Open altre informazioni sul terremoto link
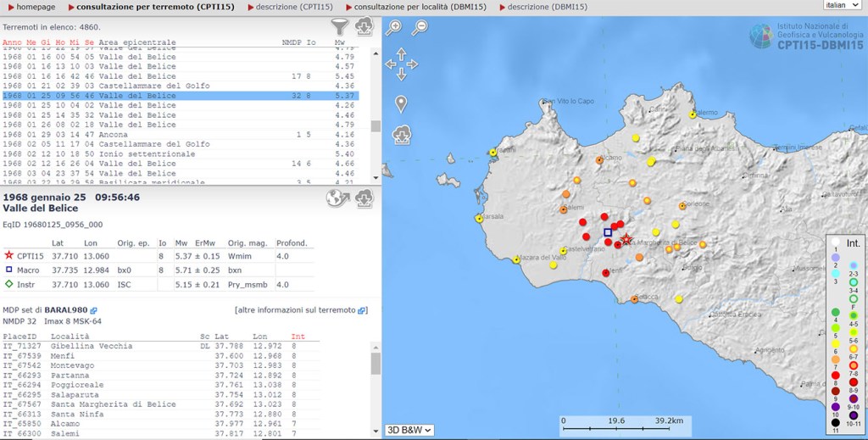Screen dimensions: 868x440 point(297,310)
